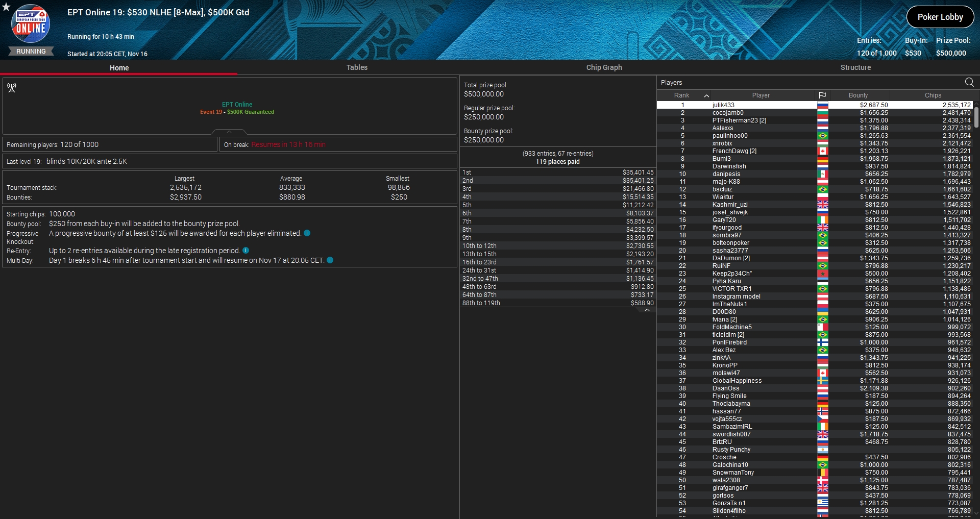
Task: Select player row Instagram model
Action: (x=815, y=296)
